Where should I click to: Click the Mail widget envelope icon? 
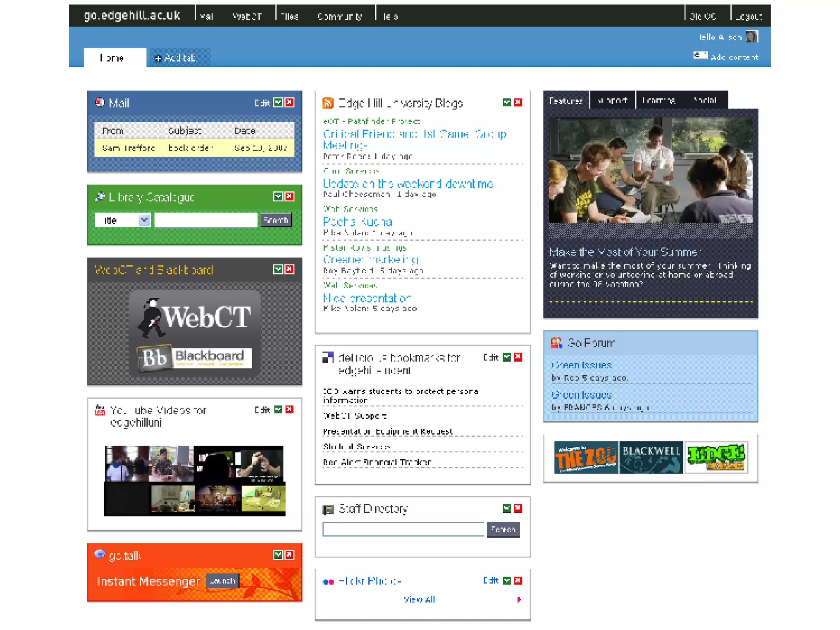tap(100, 102)
